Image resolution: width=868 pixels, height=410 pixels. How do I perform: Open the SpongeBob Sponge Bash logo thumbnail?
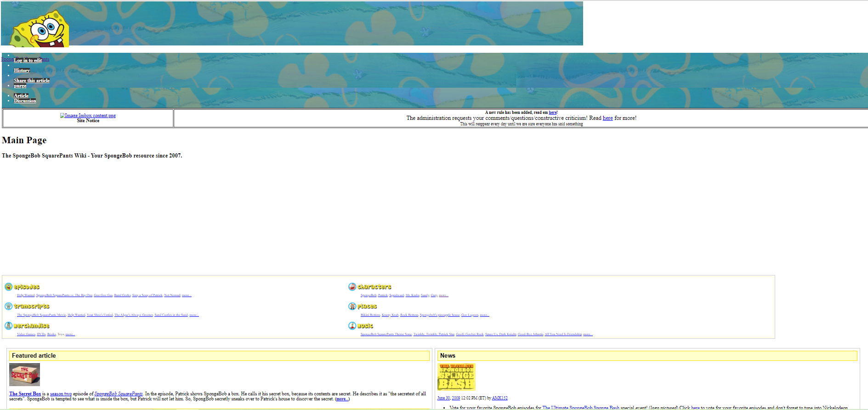[456, 377]
